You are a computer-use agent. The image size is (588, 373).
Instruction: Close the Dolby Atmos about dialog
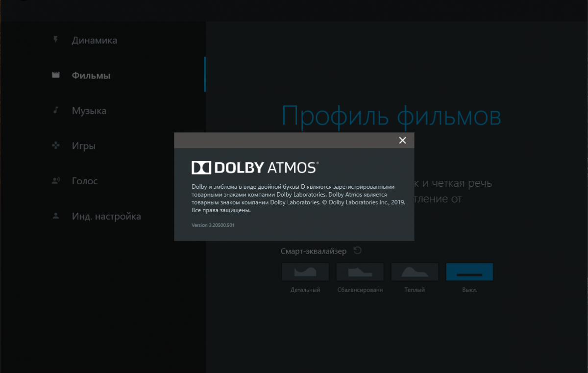coord(402,140)
